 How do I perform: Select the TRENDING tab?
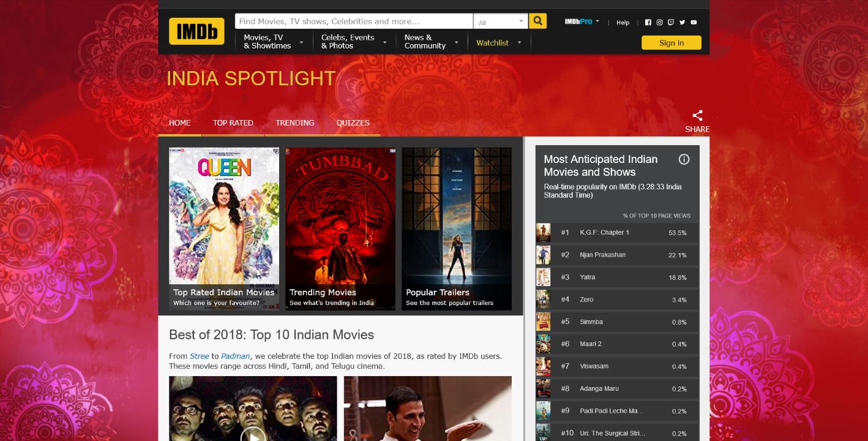click(x=294, y=123)
